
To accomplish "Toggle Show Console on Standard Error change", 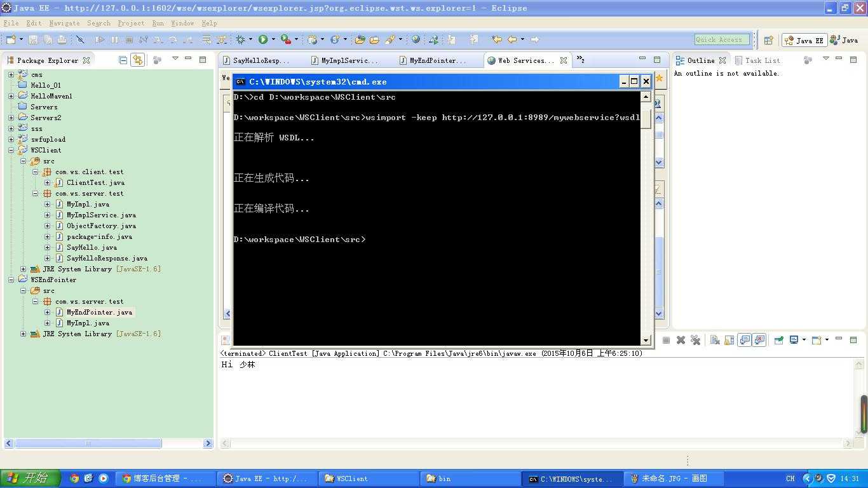I will [x=759, y=340].
